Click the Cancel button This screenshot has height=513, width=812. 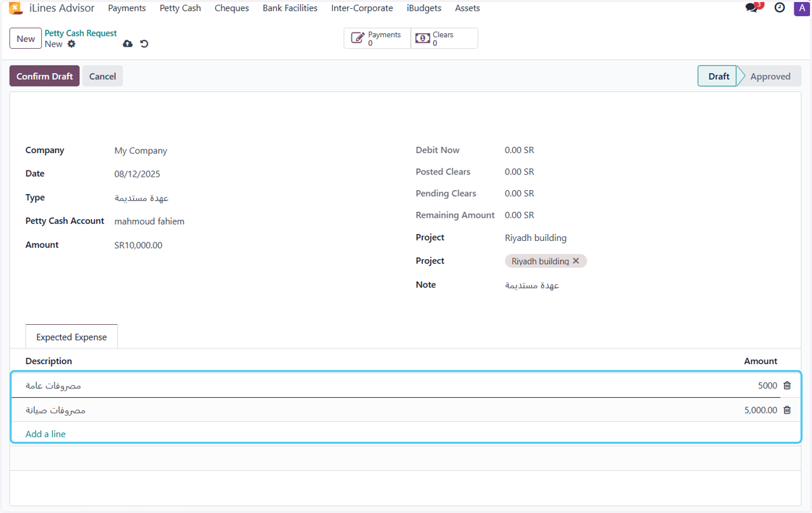pyautogui.click(x=103, y=76)
